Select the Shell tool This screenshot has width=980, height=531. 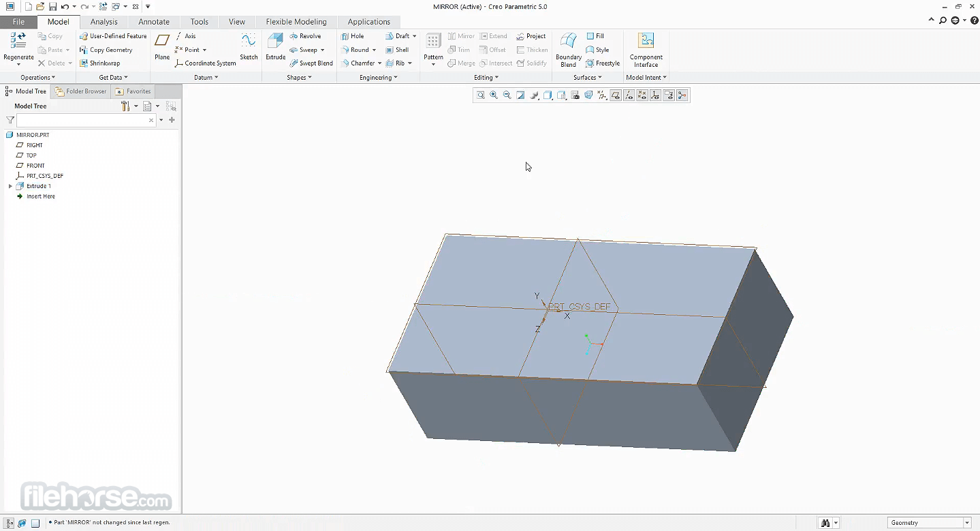[x=397, y=50]
